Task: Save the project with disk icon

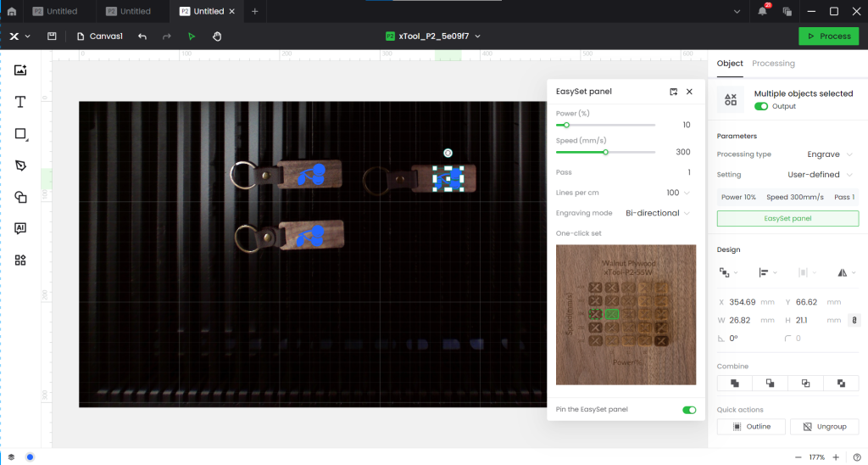Action: click(x=52, y=36)
